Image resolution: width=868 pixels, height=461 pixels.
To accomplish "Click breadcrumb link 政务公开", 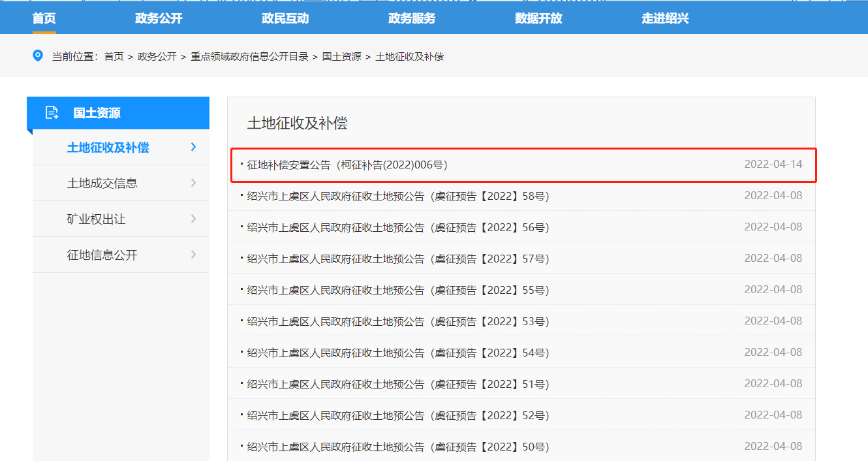I will pyautogui.click(x=157, y=57).
